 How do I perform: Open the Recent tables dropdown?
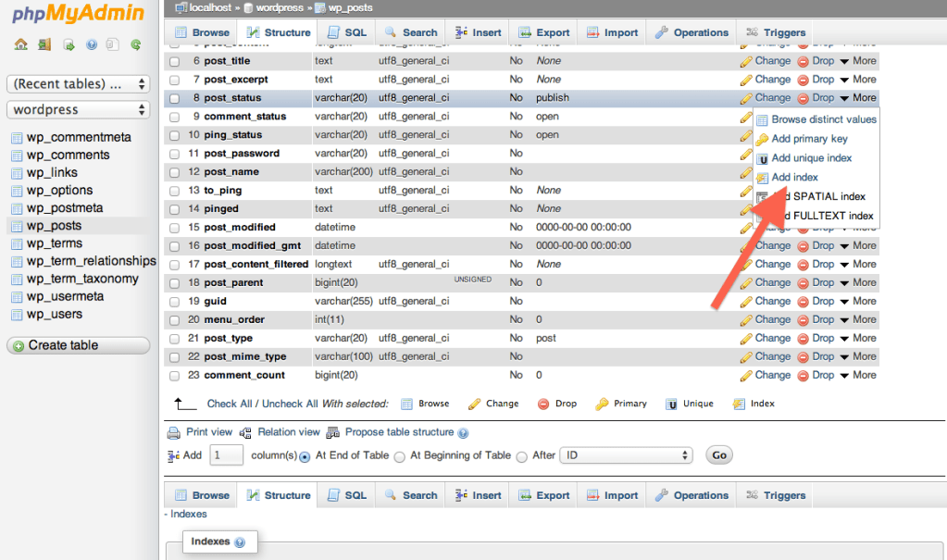(x=78, y=84)
